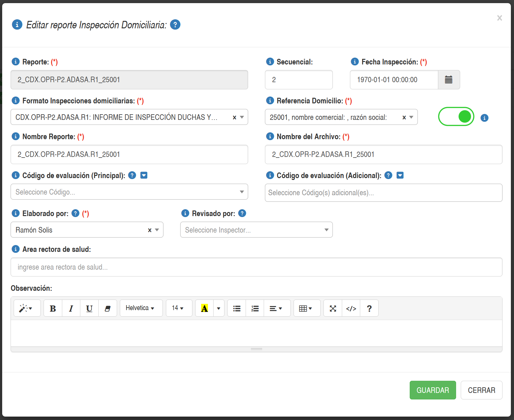Viewport: 514px width, 420px height.
Task: Insert an ordered numbered list
Action: pos(255,308)
